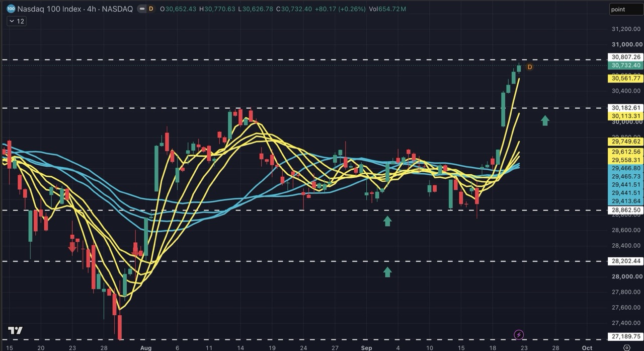The image size is (644, 351).
Task: Click the yellow 30,113.31 price label
Action: click(x=625, y=116)
